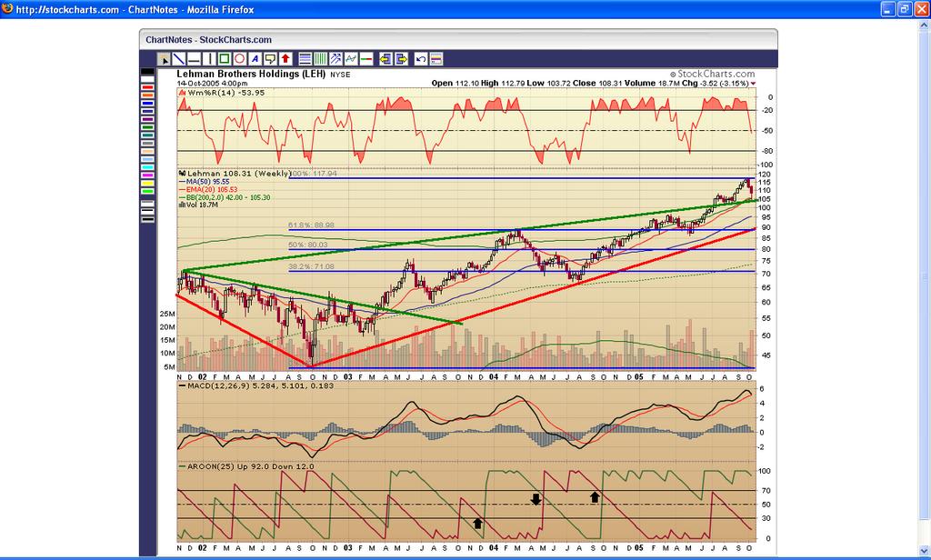Click the 50%: 80.03 Fibonacci label

click(307, 245)
